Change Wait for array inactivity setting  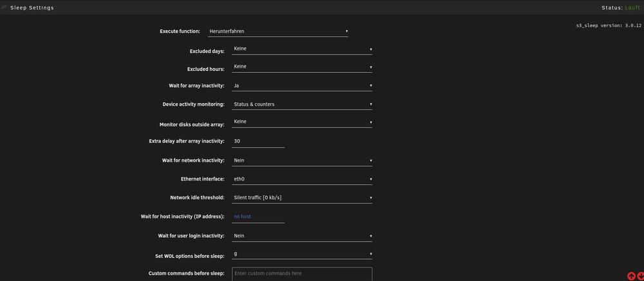point(302,86)
